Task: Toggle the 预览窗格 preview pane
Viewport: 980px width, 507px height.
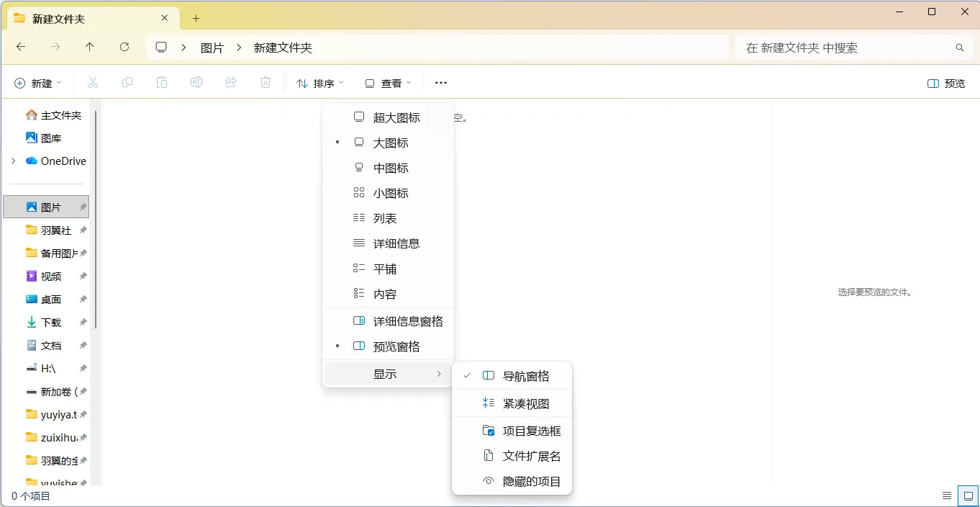Action: (388, 346)
